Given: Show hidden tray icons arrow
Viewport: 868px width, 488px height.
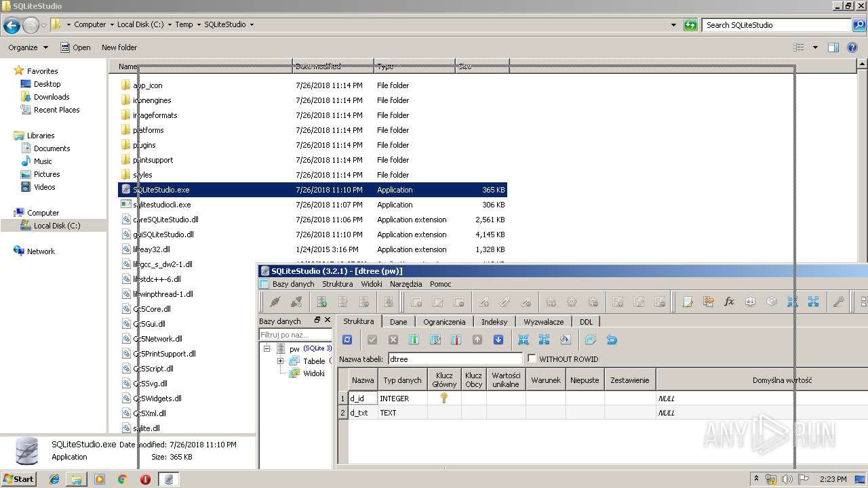Looking at the screenshot, I should pyautogui.click(x=757, y=479).
